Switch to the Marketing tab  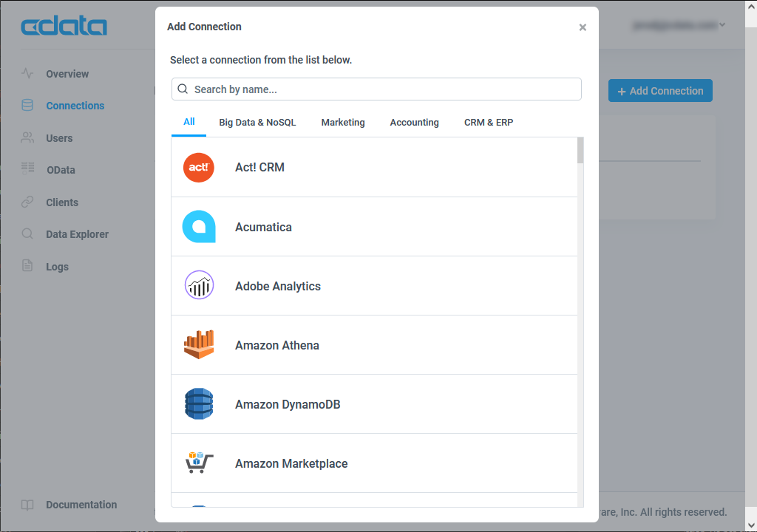[x=343, y=122]
